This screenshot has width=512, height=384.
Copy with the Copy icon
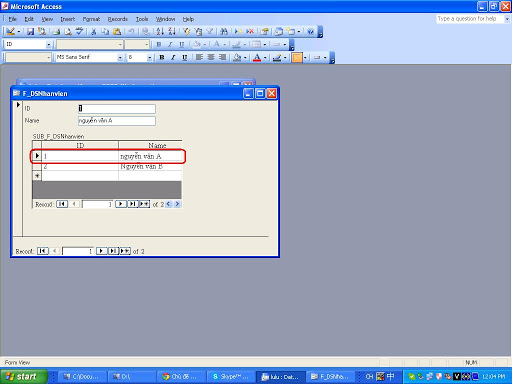point(105,32)
